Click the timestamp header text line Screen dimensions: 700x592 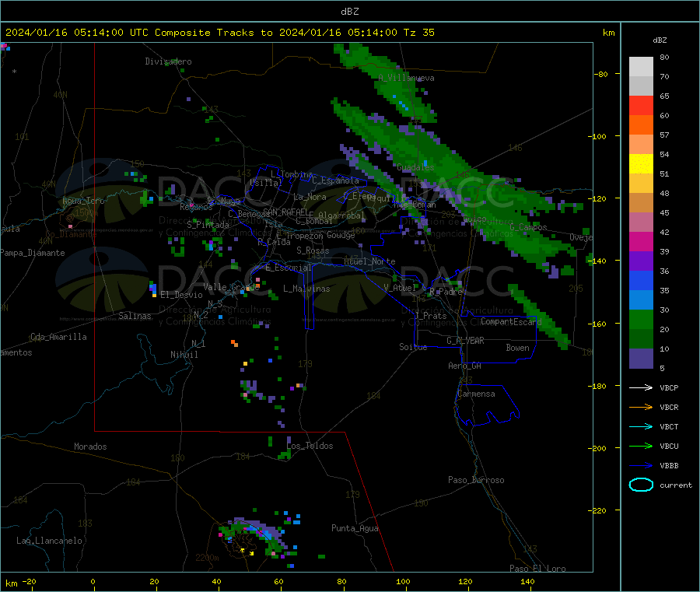219,33
